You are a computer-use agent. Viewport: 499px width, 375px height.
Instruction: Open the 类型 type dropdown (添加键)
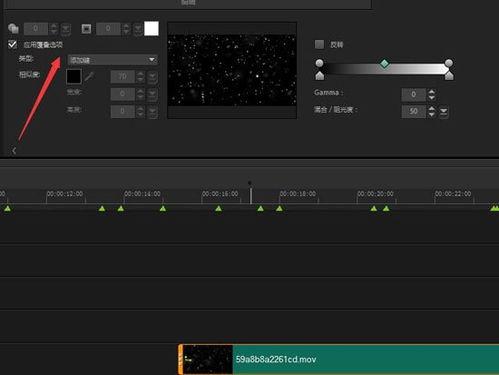(x=113, y=60)
